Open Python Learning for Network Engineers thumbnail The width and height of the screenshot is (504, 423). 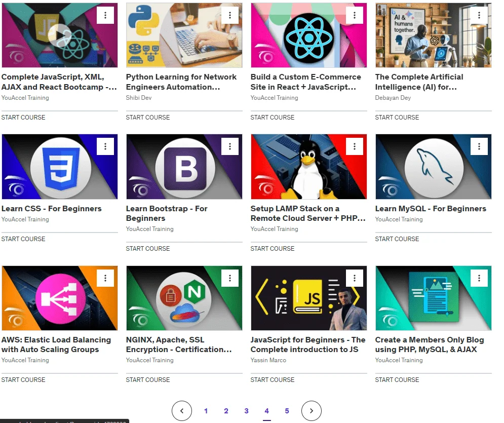click(184, 35)
